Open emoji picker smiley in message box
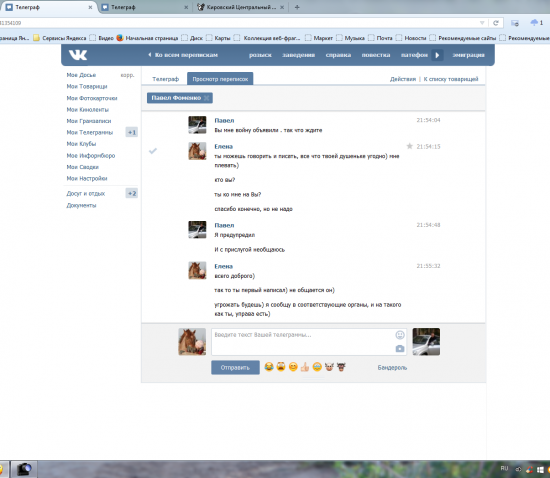The image size is (550, 478). pyautogui.click(x=400, y=335)
